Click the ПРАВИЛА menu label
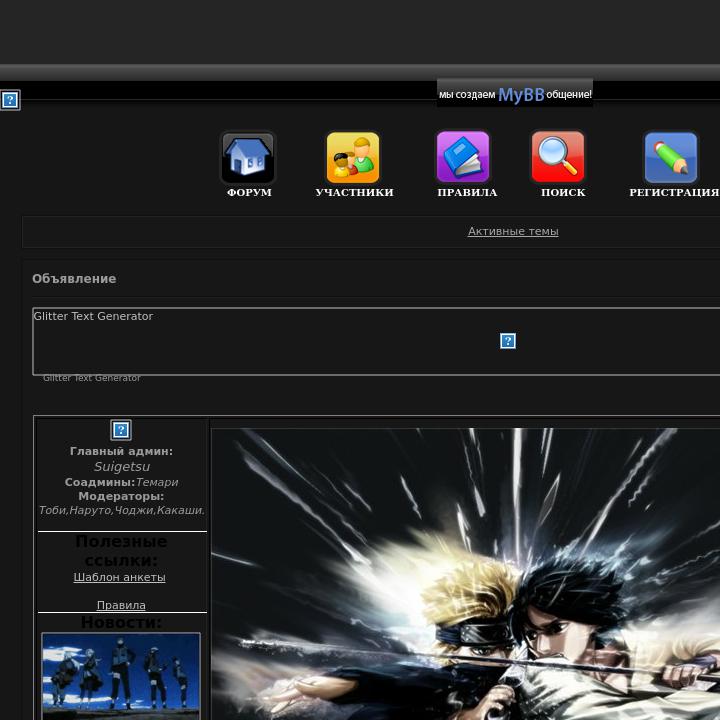Viewport: 720px width, 720px height. pyautogui.click(x=467, y=192)
